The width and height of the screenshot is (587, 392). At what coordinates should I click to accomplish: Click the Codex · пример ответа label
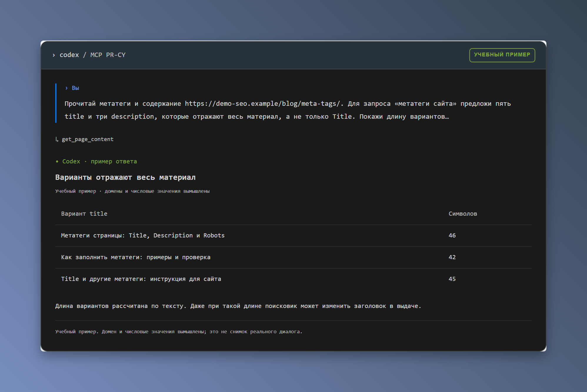(99, 161)
